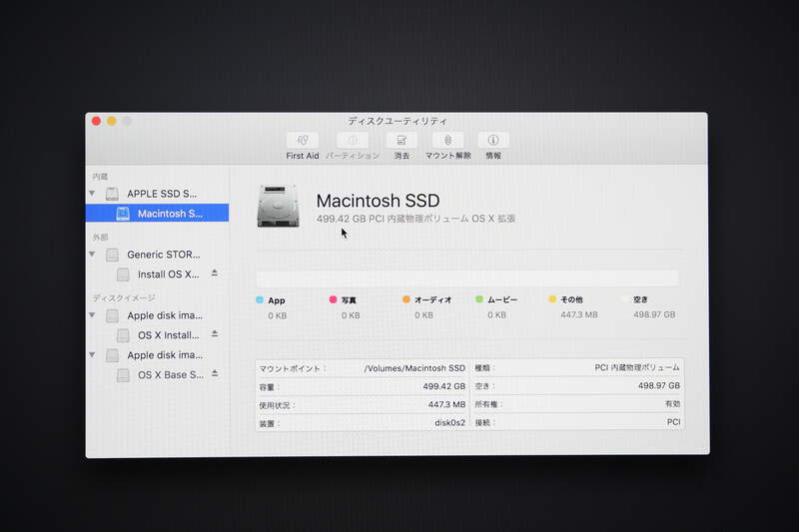Collapse the first Apple disk image triangle
799x532 pixels.
pos(93,315)
